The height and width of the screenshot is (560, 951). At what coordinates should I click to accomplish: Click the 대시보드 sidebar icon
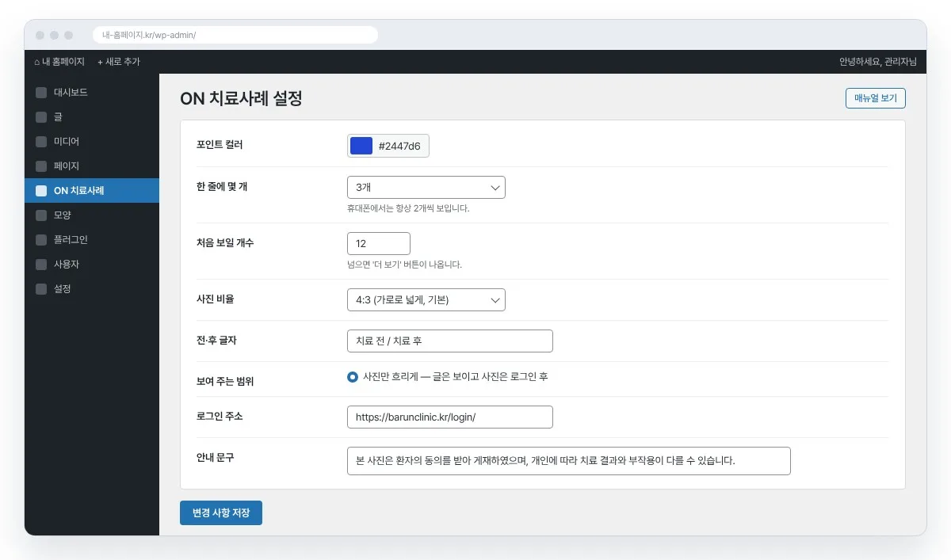[x=41, y=93]
